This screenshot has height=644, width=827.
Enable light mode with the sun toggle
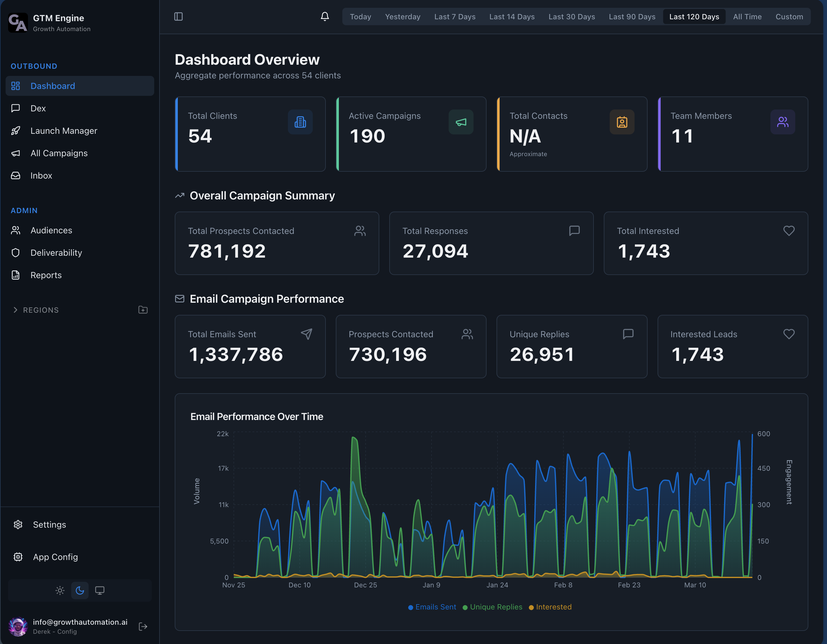pyautogui.click(x=60, y=590)
